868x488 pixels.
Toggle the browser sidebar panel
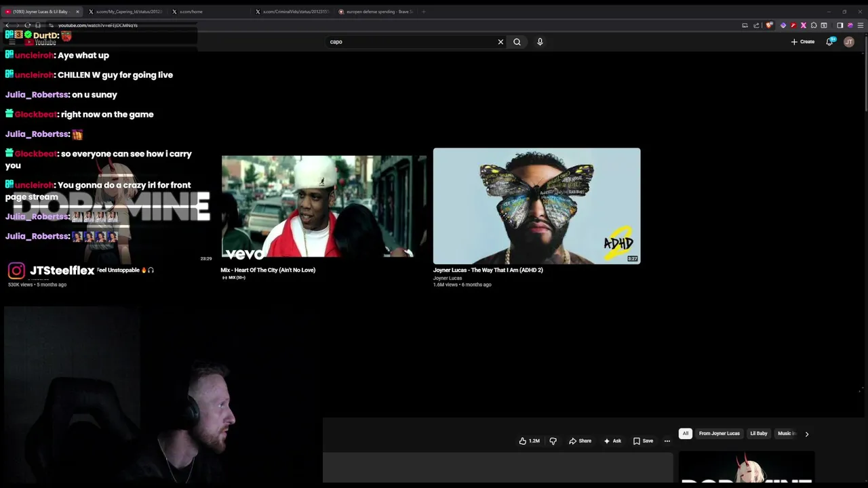[x=840, y=25]
